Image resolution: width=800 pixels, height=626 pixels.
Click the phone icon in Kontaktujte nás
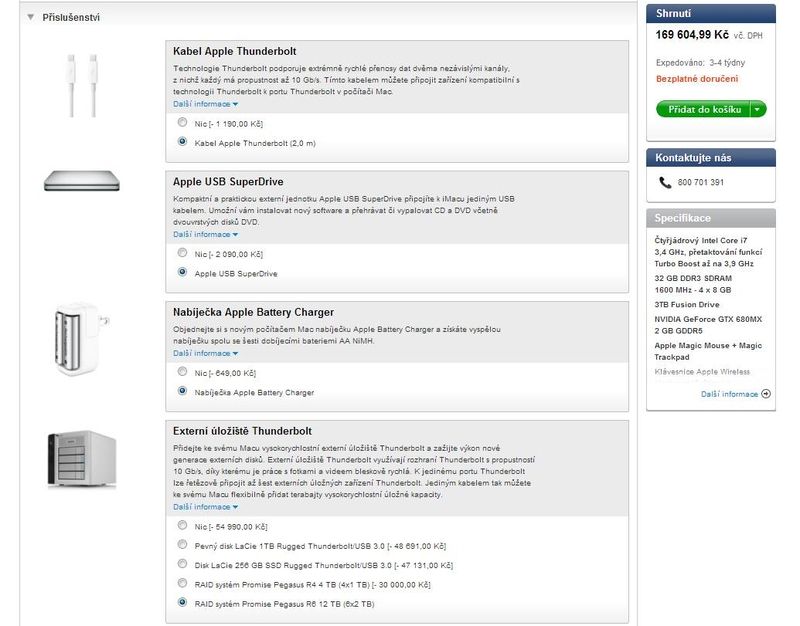665,183
